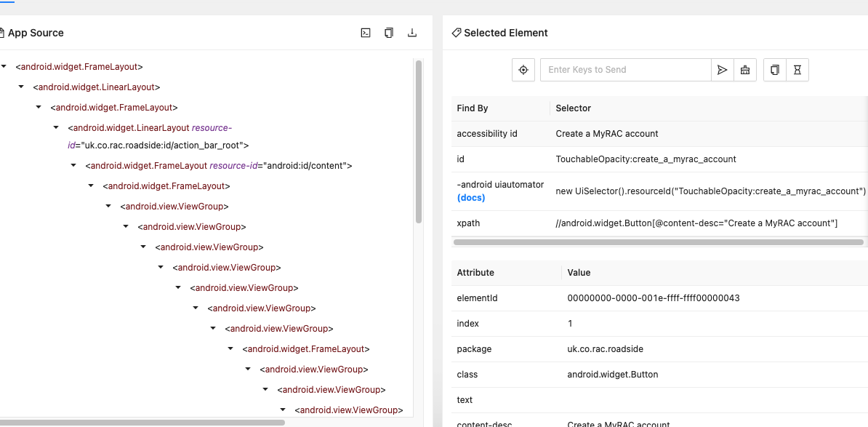Click the App Source panel title
The height and width of the screenshot is (427, 868).
click(x=36, y=33)
